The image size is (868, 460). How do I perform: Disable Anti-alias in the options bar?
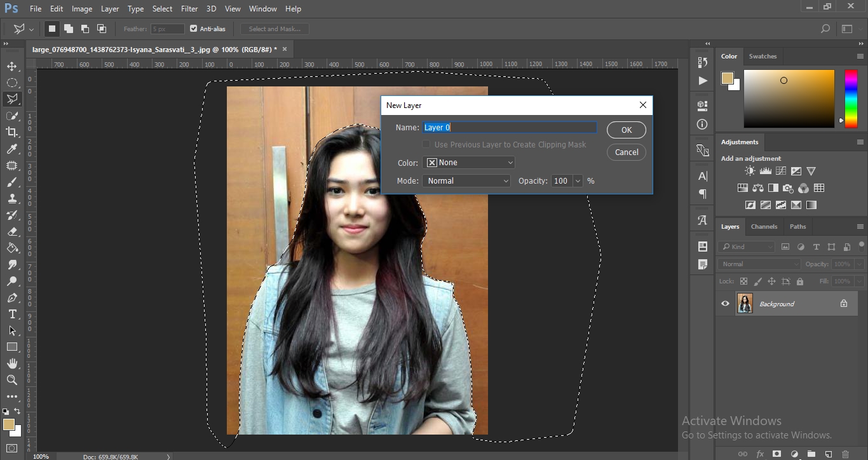click(x=193, y=29)
